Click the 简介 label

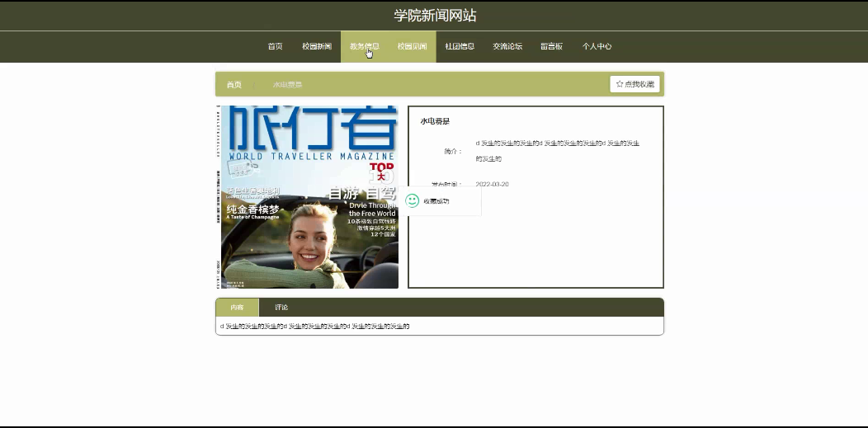[x=453, y=151]
